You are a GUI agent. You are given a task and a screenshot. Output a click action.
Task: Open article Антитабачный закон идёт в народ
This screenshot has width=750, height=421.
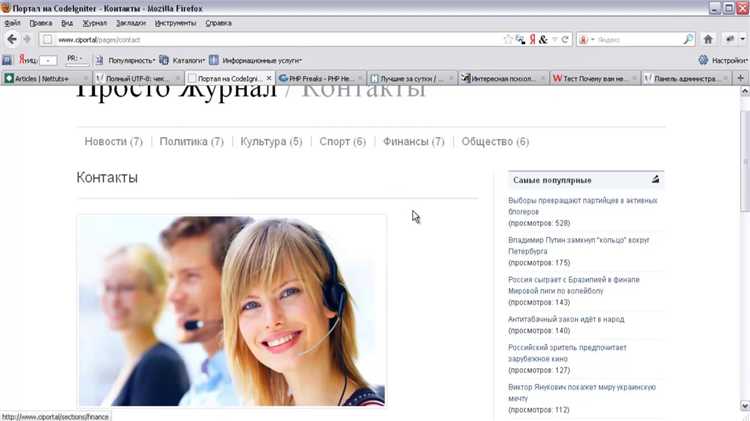coord(566,319)
